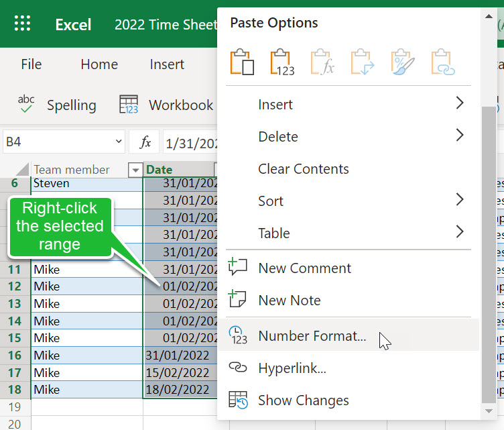This screenshot has width=504, height=430.
Task: Open the File tab
Action: click(31, 64)
